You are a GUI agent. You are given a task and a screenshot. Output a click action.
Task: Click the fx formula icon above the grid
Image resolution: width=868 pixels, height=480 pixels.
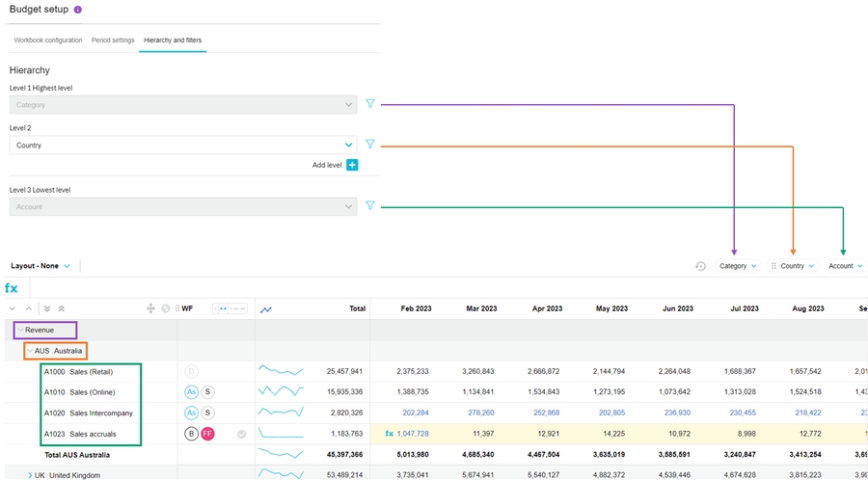pyautogui.click(x=12, y=288)
